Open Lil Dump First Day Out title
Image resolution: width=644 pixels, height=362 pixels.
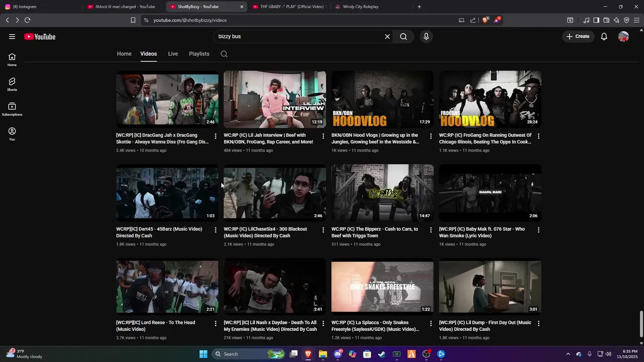[485, 326]
